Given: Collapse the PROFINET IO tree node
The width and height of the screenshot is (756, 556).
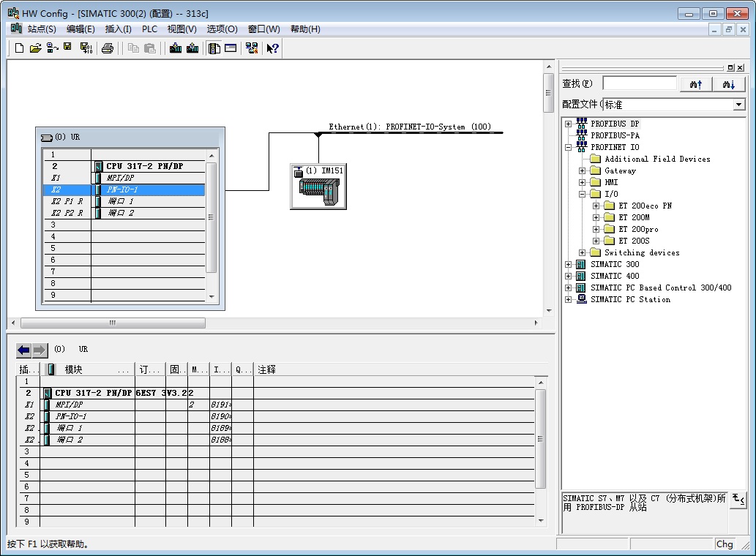Looking at the screenshot, I should click(569, 147).
